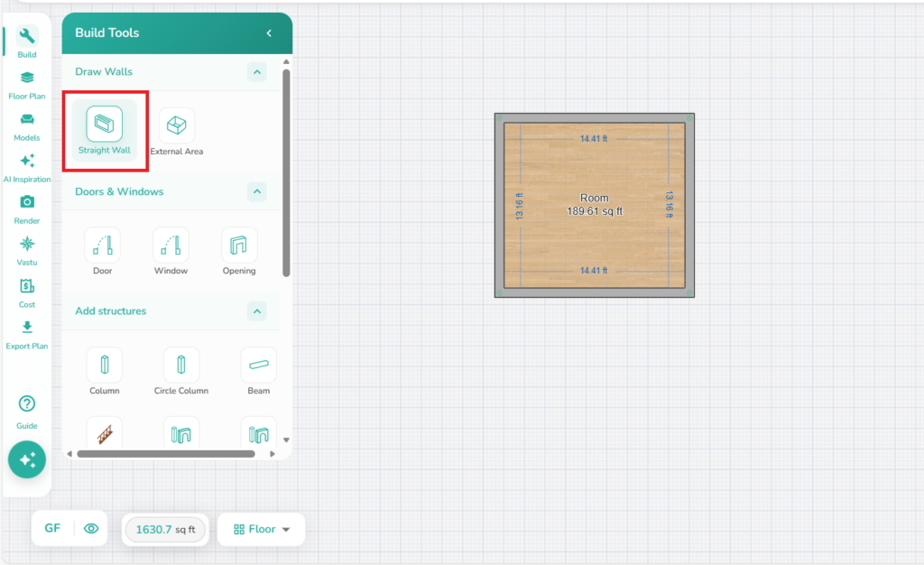Collapse the Draw Walls section
This screenshot has width=924, height=565.
257,72
